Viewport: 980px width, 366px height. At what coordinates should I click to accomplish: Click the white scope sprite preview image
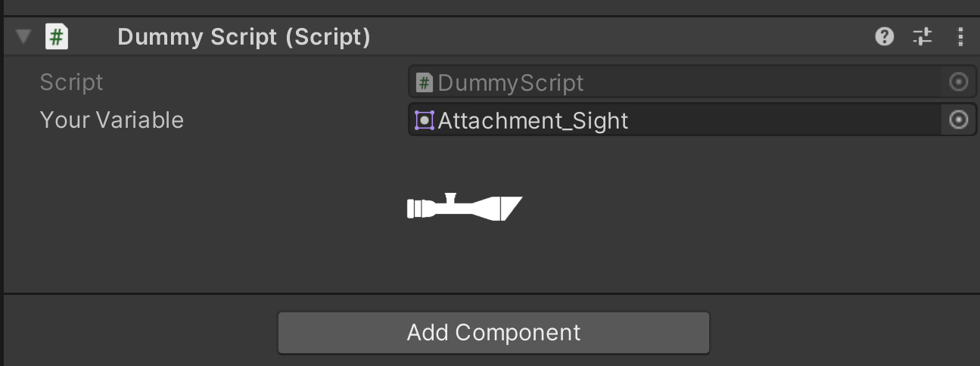[x=465, y=207]
